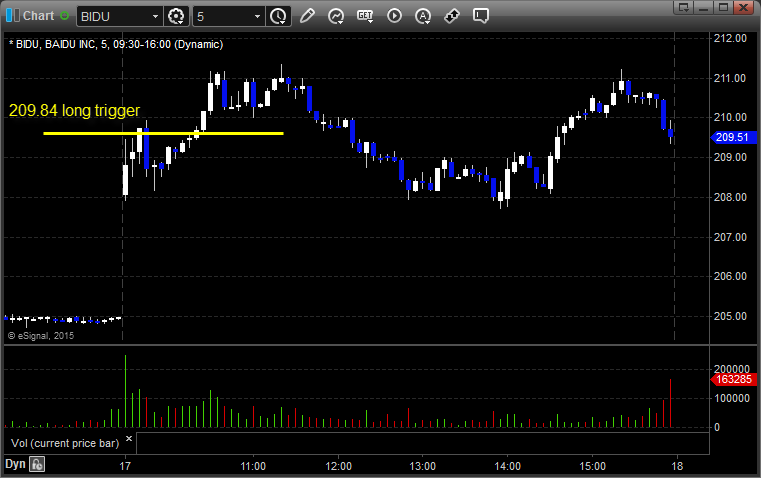The height and width of the screenshot is (478, 761).
Task: Click the Dyn label at the bottom
Action: pos(15,464)
